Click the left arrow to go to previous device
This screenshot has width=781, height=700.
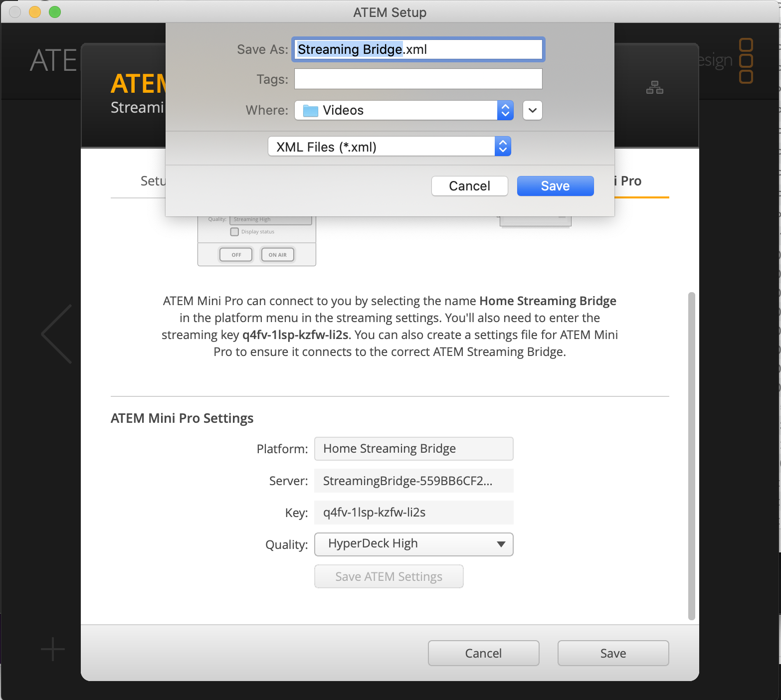pyautogui.click(x=57, y=334)
